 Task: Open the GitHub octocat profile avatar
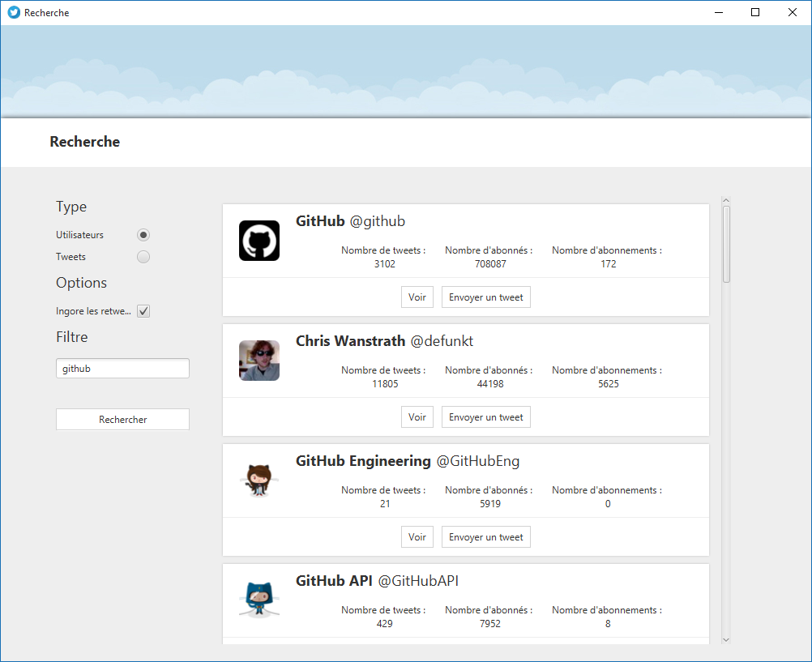259,241
